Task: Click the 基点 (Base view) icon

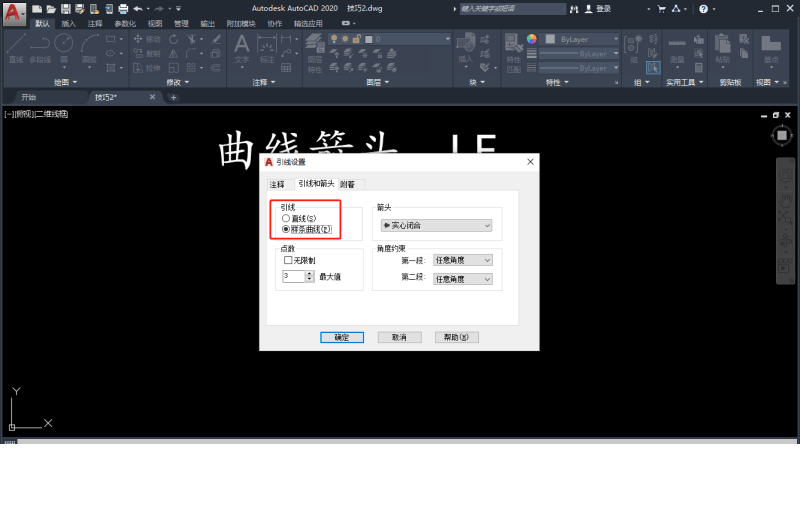Action: coord(771,48)
